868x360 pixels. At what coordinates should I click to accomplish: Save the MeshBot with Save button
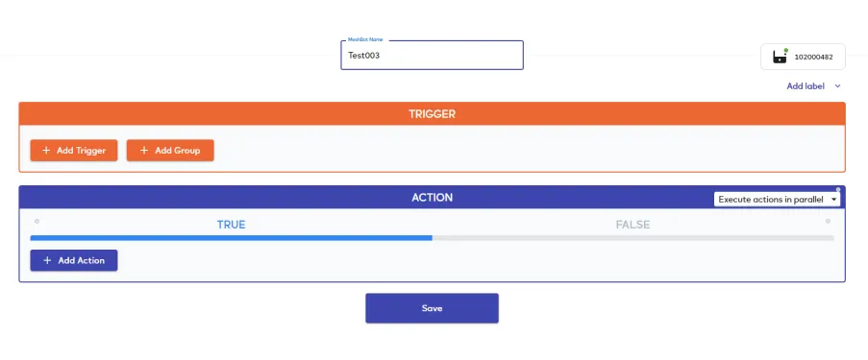point(432,308)
